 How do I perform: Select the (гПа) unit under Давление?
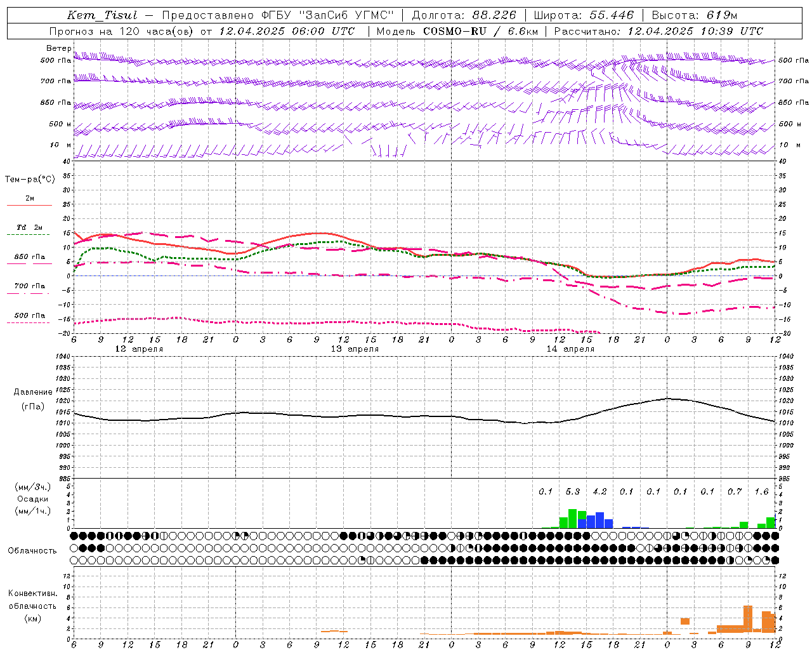(x=33, y=406)
